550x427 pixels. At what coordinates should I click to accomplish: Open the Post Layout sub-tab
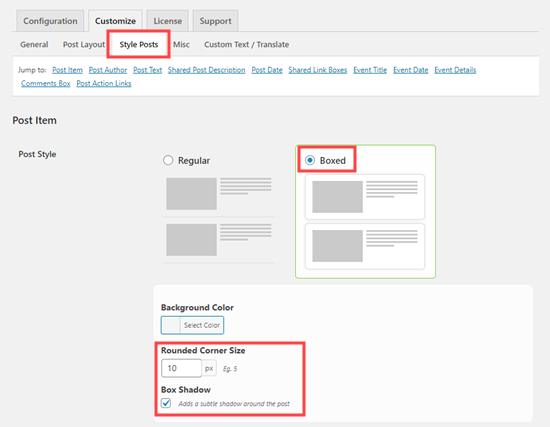click(84, 45)
